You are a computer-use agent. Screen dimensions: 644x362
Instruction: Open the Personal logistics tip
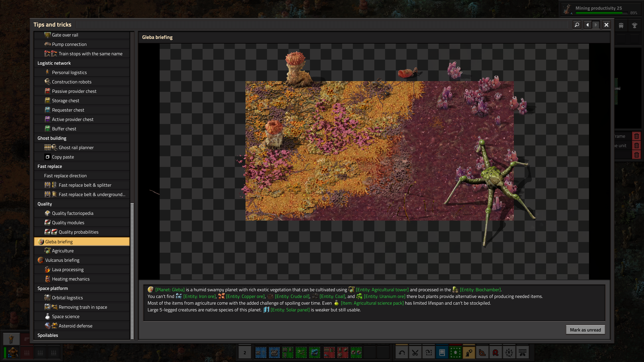tap(82, 72)
